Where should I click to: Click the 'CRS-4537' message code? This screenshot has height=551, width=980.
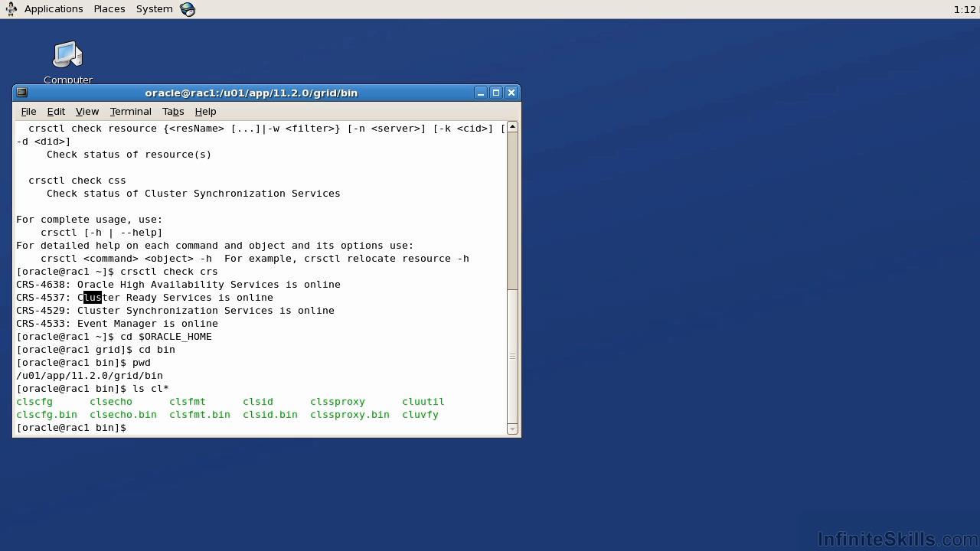point(41,298)
